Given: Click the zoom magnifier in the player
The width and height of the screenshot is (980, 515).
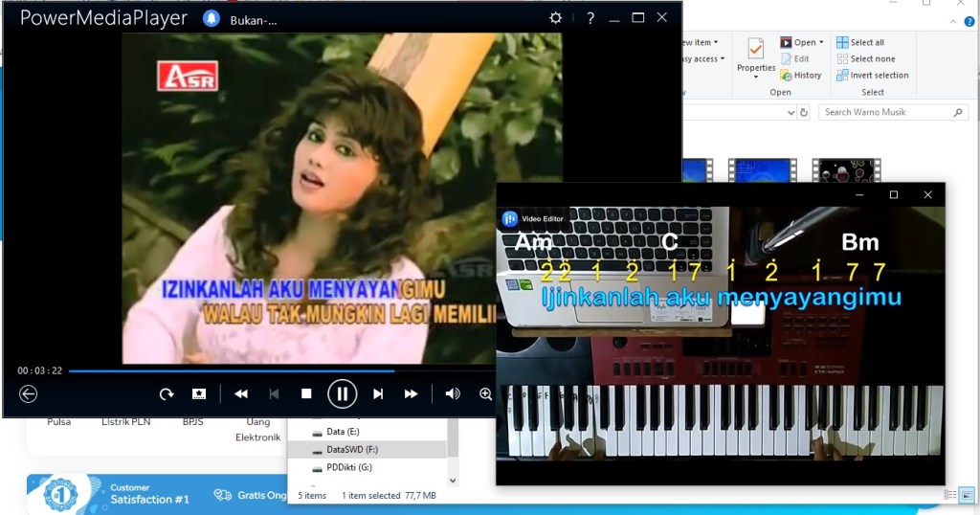Looking at the screenshot, I should tap(485, 393).
